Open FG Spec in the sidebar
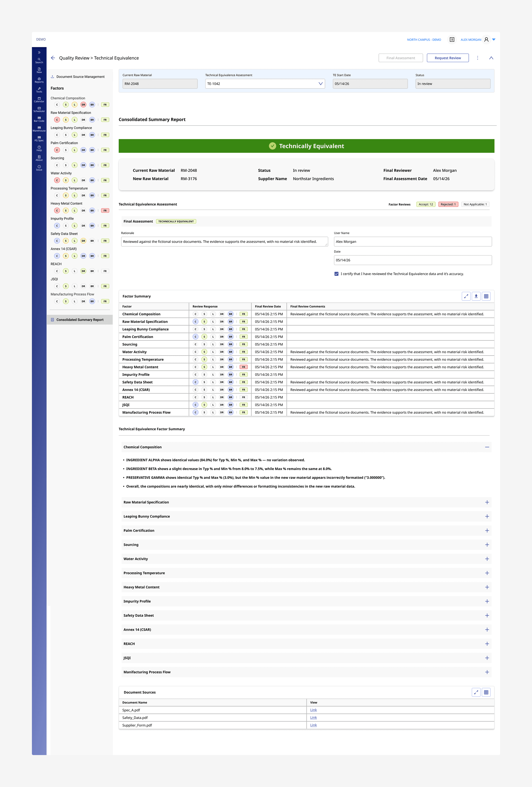 [39, 139]
